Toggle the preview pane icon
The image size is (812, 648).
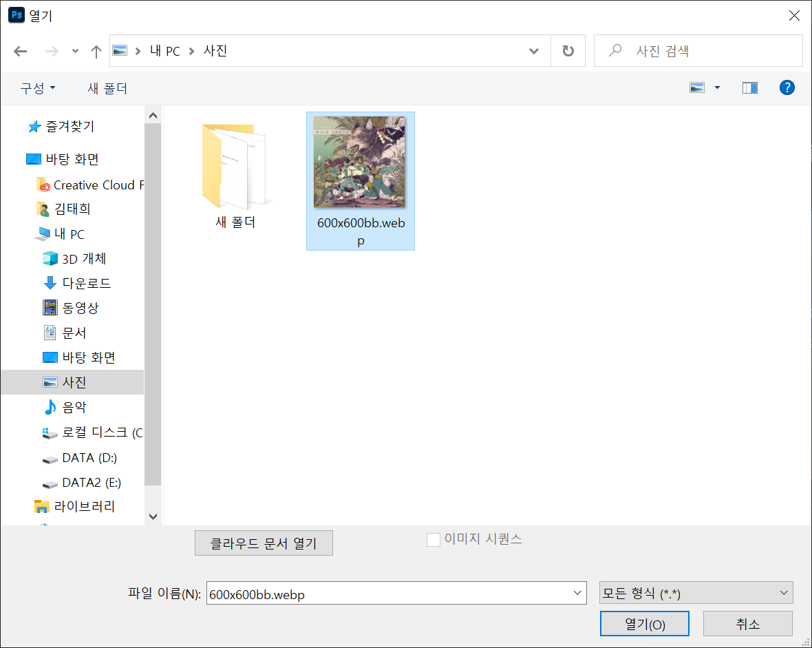click(750, 87)
